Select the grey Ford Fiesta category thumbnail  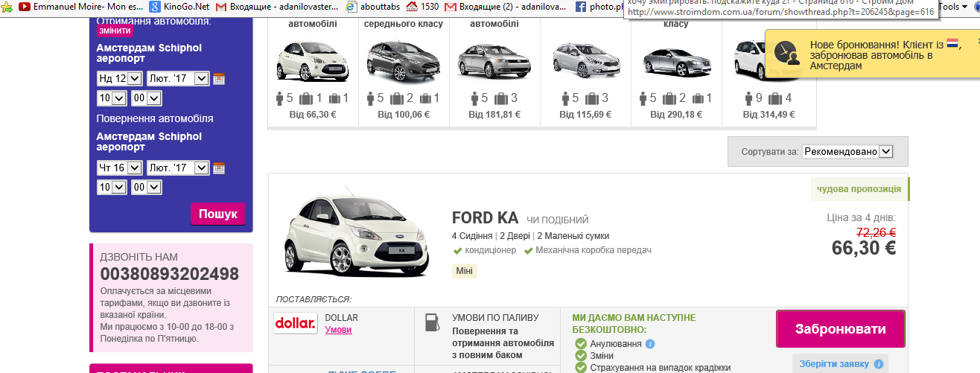tap(404, 61)
